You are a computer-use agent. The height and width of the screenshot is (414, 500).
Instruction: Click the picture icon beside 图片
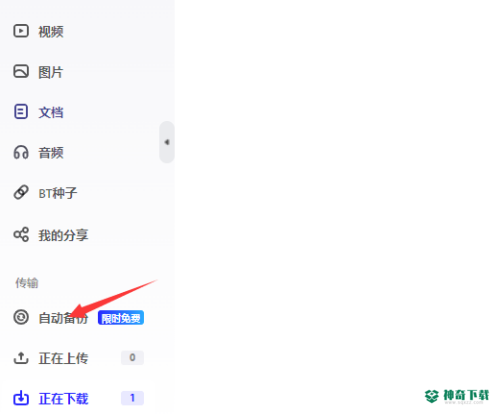21,72
